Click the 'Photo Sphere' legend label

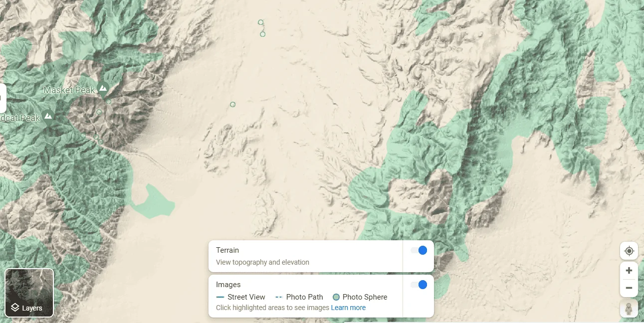coord(365,297)
